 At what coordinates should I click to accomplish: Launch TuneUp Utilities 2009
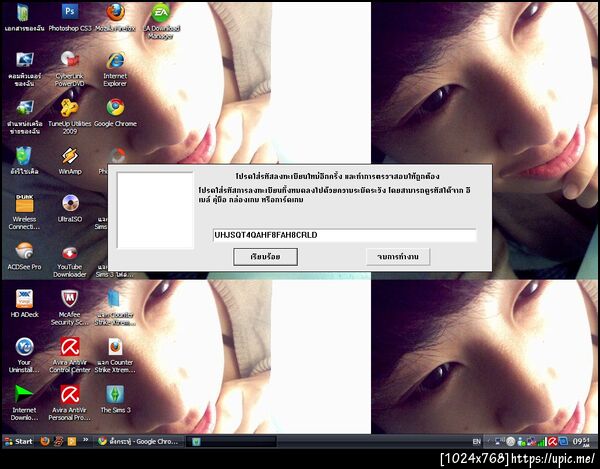click(70, 117)
